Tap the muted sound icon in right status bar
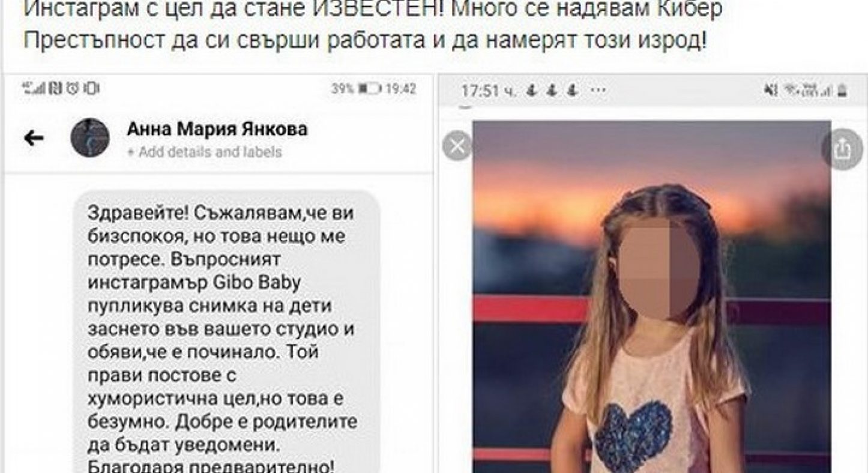The height and width of the screenshot is (473, 868). pyautogui.click(x=770, y=90)
